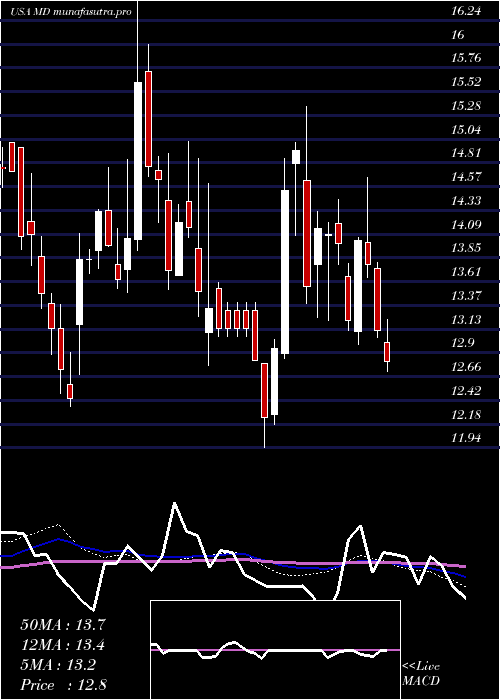Click the 'USA MD munafasutra.pro' title text
This screenshot has width=500, height=700.
point(71,12)
